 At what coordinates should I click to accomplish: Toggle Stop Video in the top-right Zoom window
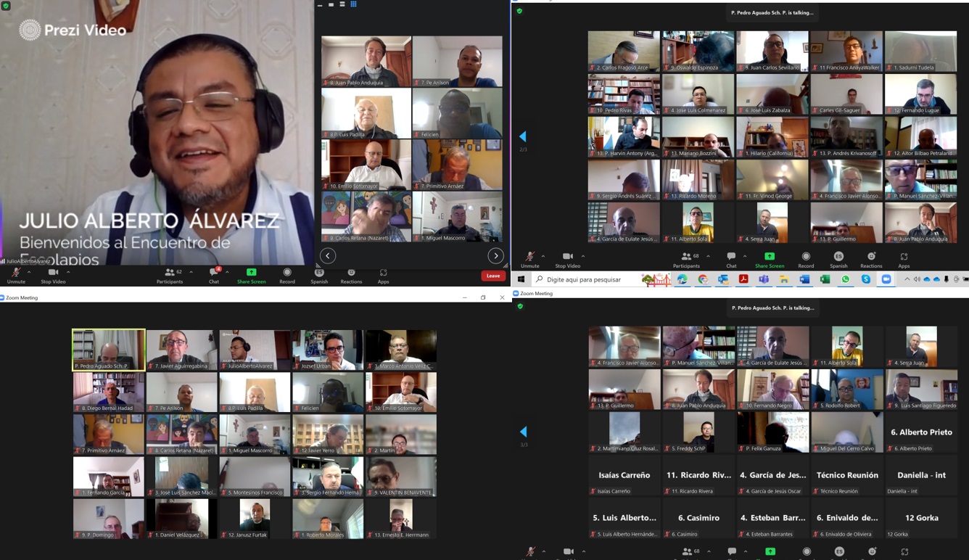tap(567, 260)
